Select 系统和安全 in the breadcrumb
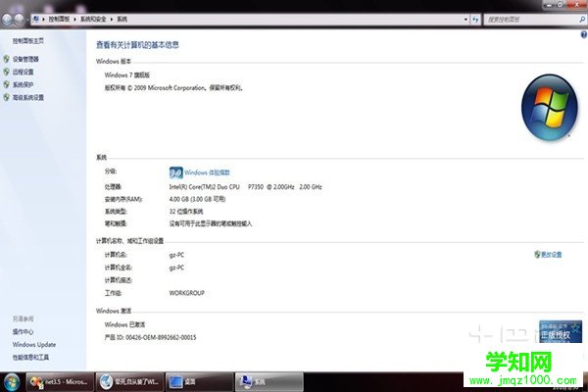Image resolution: width=588 pixels, height=392 pixels. 93,20
